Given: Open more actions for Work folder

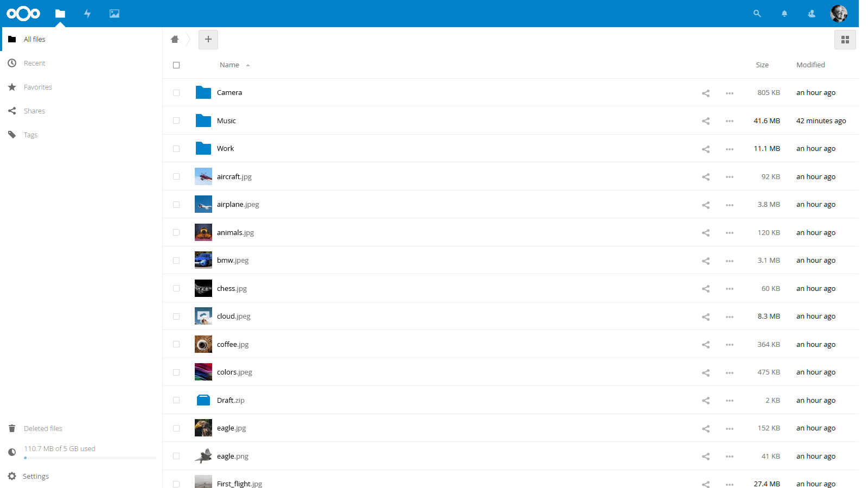Looking at the screenshot, I should point(729,149).
